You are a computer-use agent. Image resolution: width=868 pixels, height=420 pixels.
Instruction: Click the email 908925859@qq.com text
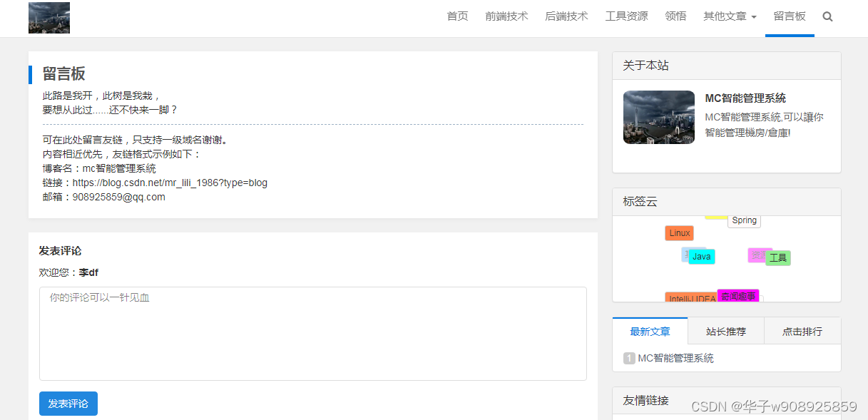[x=119, y=197]
